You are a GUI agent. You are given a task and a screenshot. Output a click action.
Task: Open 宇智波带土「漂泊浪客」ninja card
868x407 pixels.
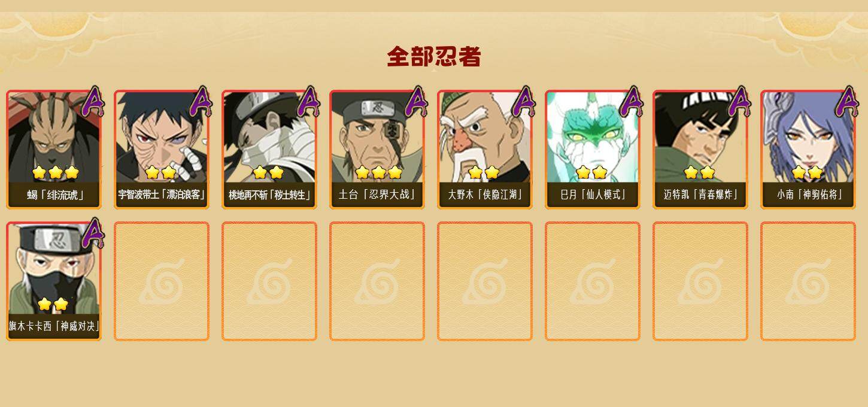[x=162, y=150]
